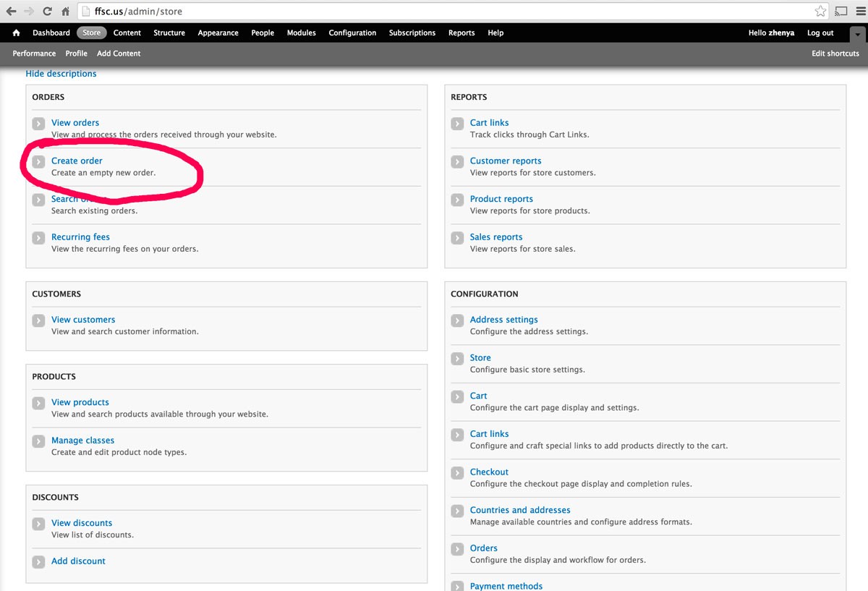Open the Address settings link
Viewport: 868px width, 591px height.
(x=503, y=320)
